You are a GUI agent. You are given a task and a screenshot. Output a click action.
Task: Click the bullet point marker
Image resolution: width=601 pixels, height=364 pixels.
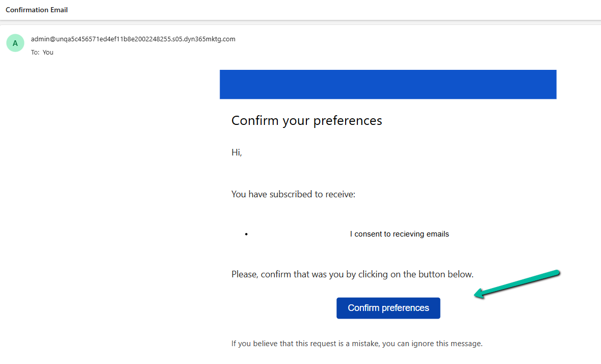pyautogui.click(x=246, y=234)
